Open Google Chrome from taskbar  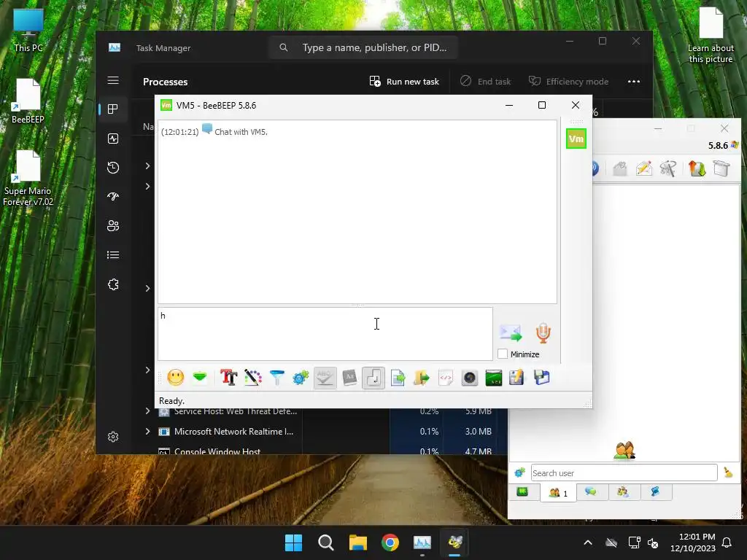(390, 542)
